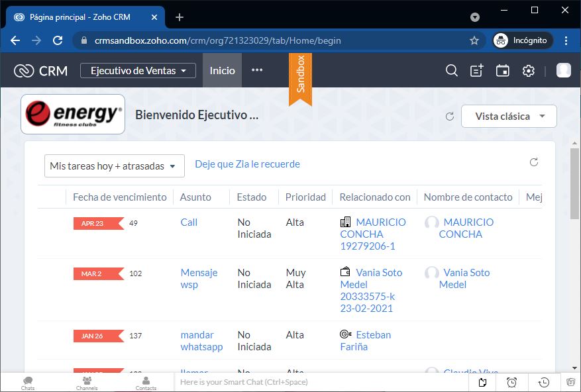Screen dimensions: 581x392
Task: Click the alarm clock reminders icon
Action: tap(512, 382)
